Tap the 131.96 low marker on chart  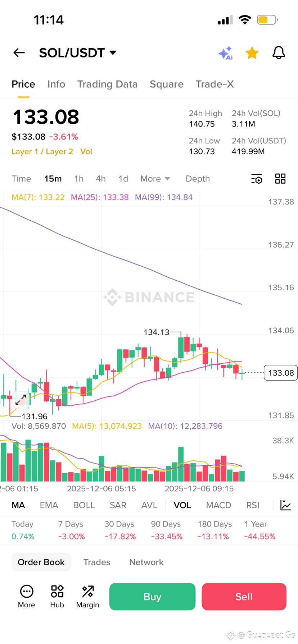[35, 417]
